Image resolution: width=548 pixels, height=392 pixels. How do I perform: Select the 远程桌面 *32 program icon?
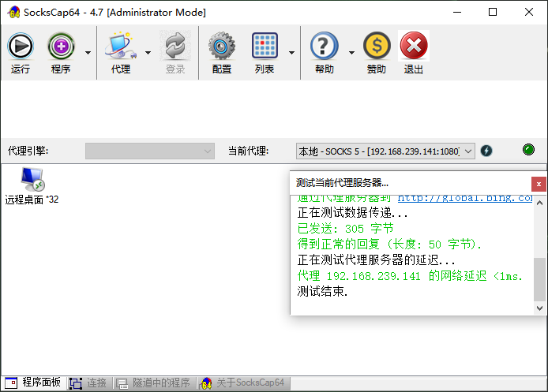(32, 186)
